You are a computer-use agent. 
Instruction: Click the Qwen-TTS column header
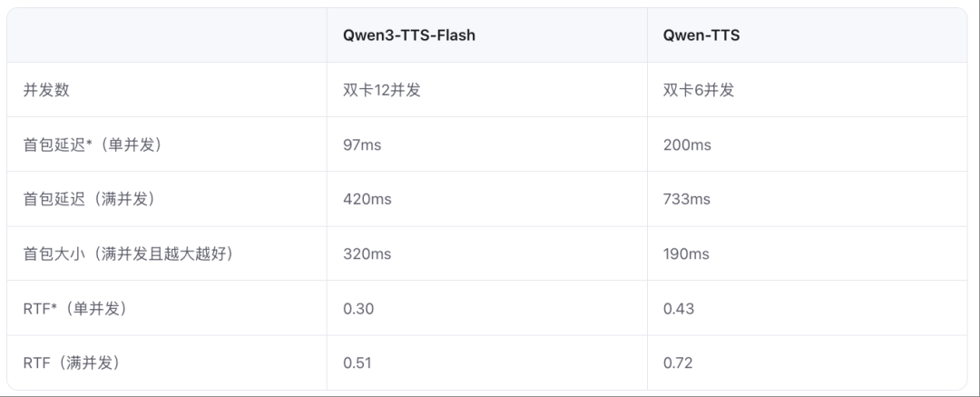pyautogui.click(x=701, y=35)
